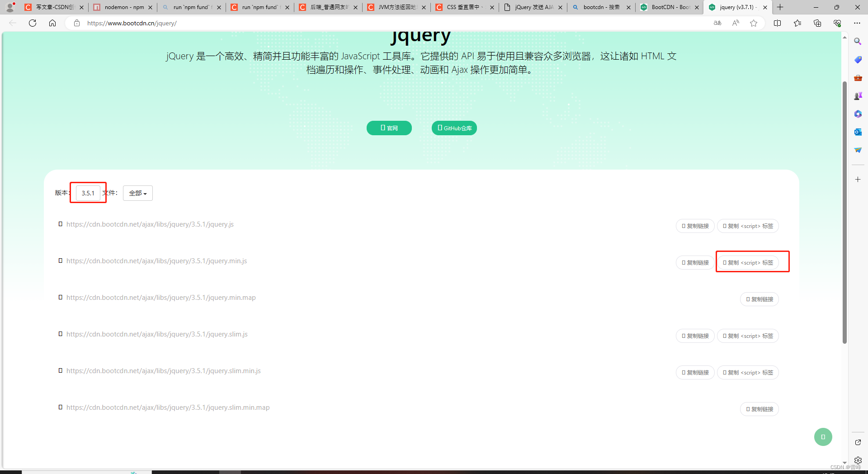
Task: Add page to favorites star
Action: [x=754, y=23]
